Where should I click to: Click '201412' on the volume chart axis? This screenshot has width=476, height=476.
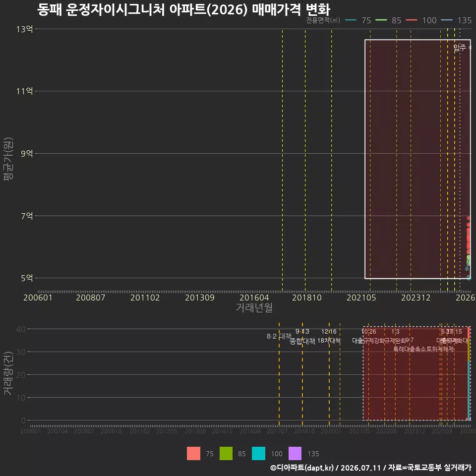click(x=222, y=431)
